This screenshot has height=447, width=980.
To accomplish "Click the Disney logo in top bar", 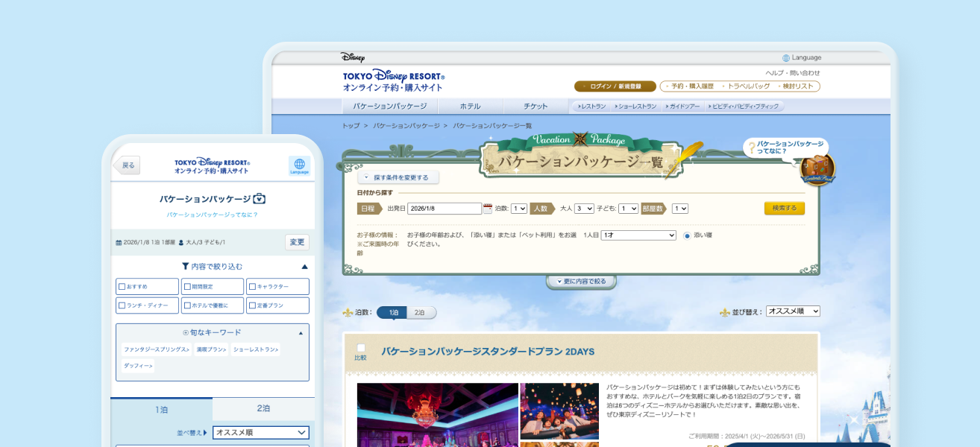I will tap(353, 57).
